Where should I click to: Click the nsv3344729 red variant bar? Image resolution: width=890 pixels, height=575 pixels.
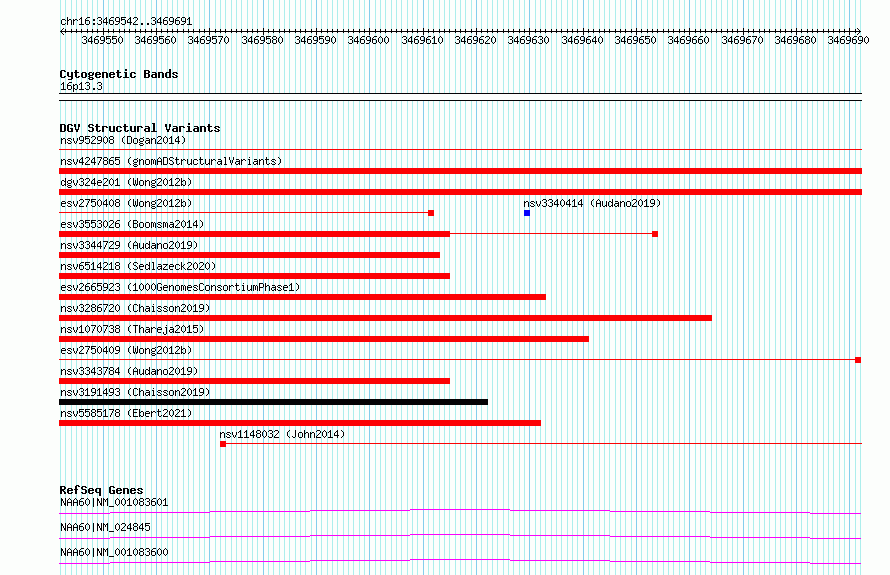click(x=249, y=255)
